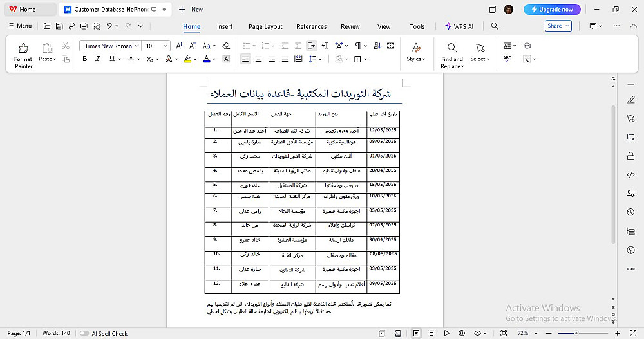This screenshot has height=339, width=644.
Task: Open a New tab
Action: 191,9
